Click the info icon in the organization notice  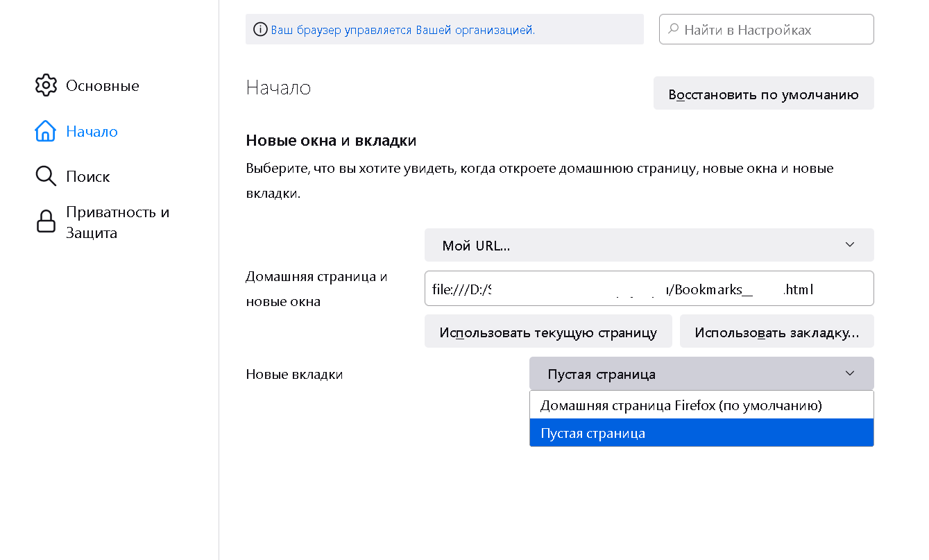click(260, 30)
